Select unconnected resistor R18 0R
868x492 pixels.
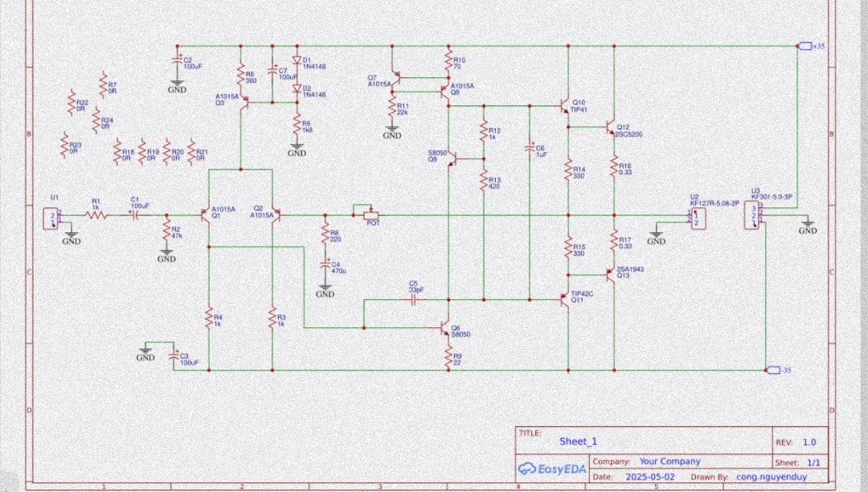coord(117,152)
